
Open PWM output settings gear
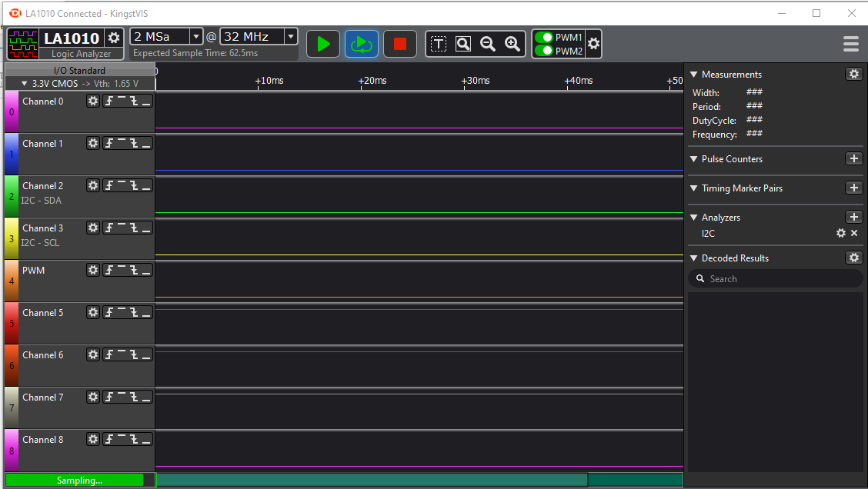[593, 44]
